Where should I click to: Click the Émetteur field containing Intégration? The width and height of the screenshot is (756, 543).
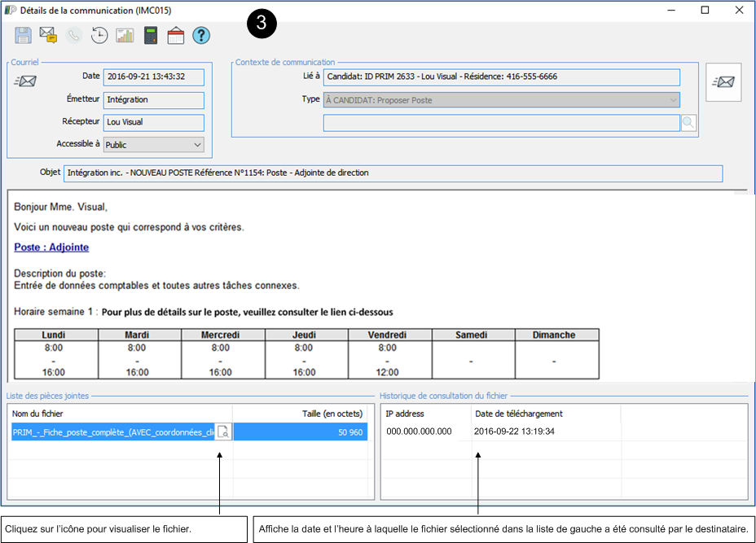(153, 100)
